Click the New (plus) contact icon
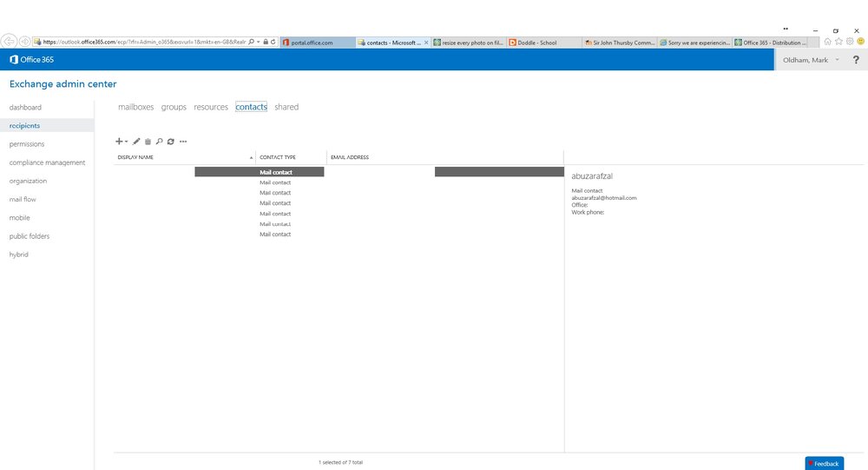The image size is (868, 470). click(x=118, y=142)
